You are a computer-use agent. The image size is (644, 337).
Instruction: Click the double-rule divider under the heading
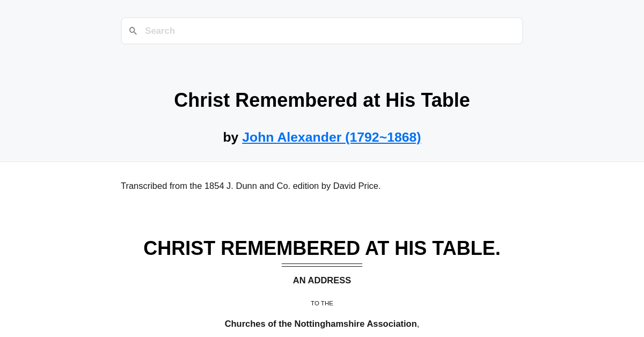[322, 265]
